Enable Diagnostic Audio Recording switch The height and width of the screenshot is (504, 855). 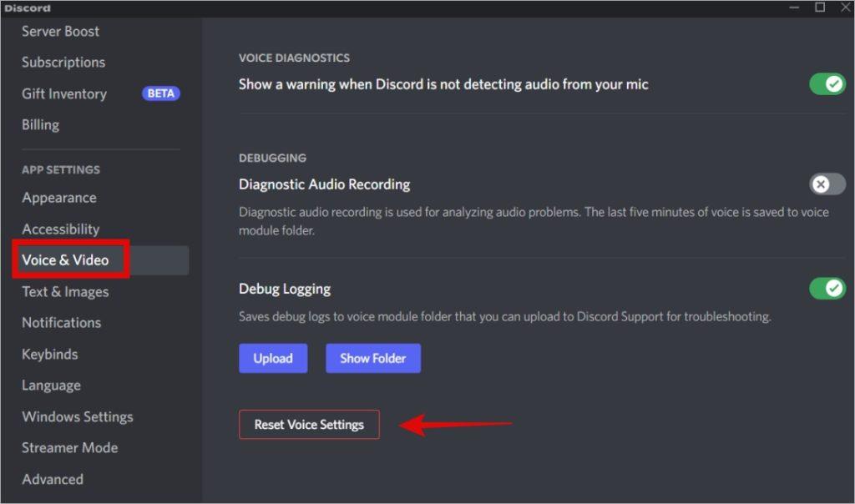coord(827,184)
